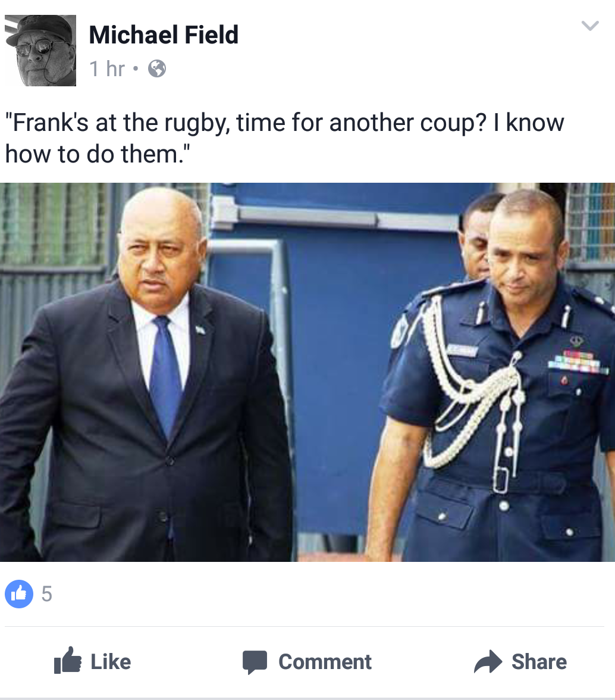Tap the speech bubble comment icon

[x=255, y=662]
